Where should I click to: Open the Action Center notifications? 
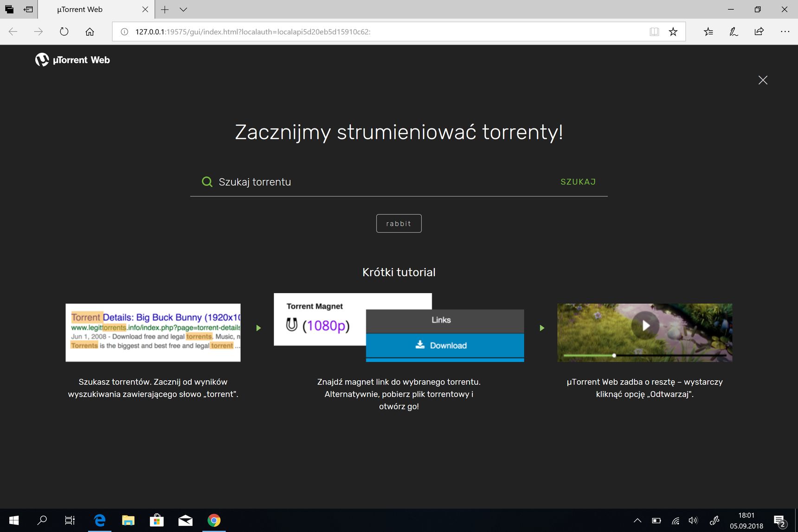click(780, 521)
